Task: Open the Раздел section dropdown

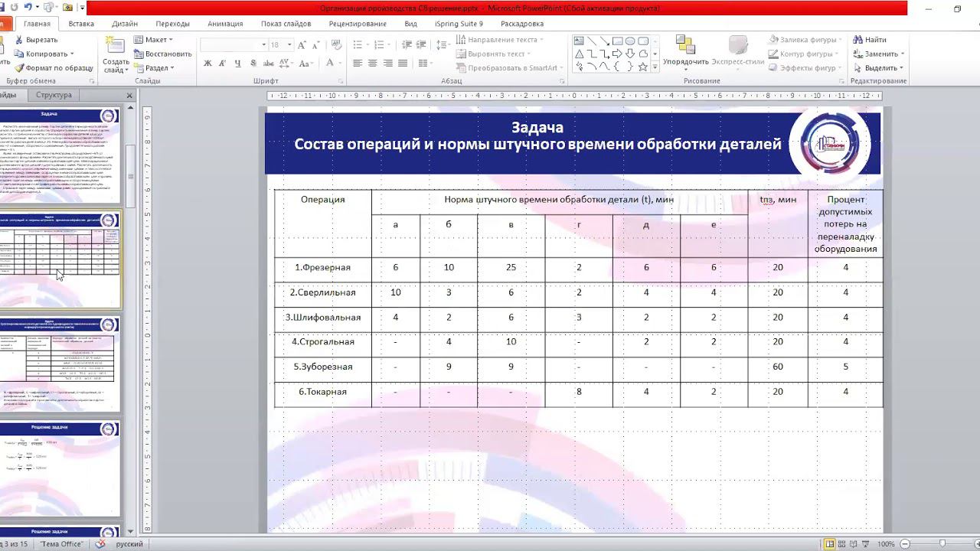Action: point(154,67)
